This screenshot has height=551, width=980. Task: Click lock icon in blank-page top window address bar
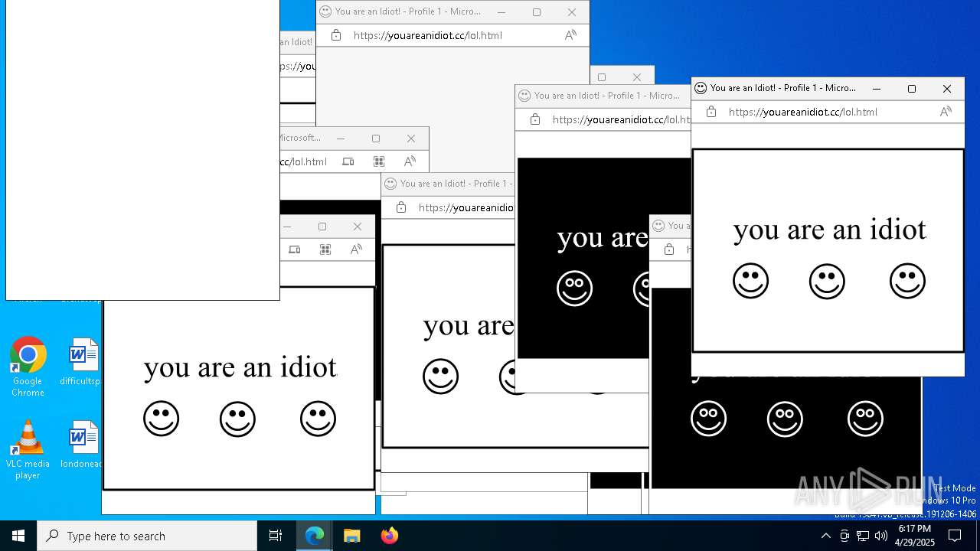pyautogui.click(x=335, y=35)
